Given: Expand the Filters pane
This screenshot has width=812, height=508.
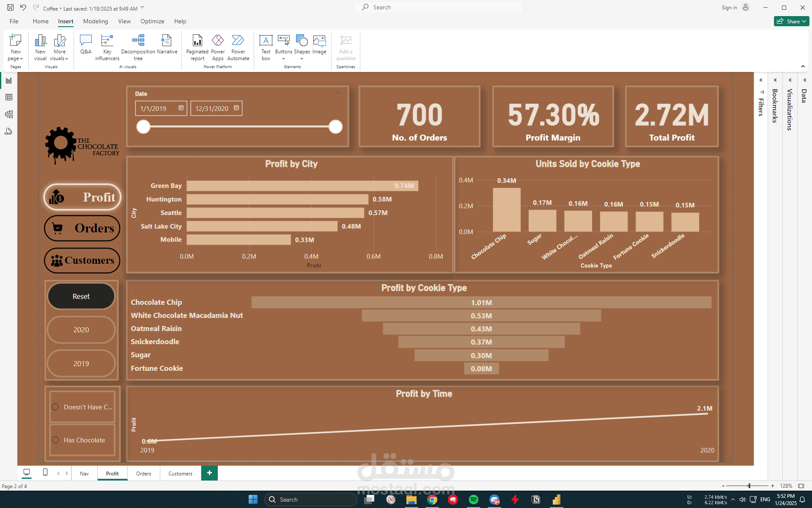Looking at the screenshot, I should tap(761, 80).
